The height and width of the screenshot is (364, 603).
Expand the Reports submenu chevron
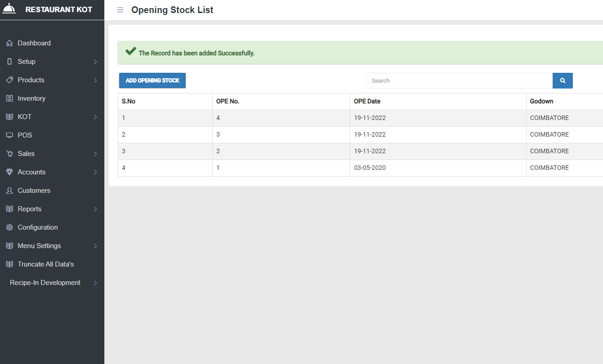coord(95,209)
